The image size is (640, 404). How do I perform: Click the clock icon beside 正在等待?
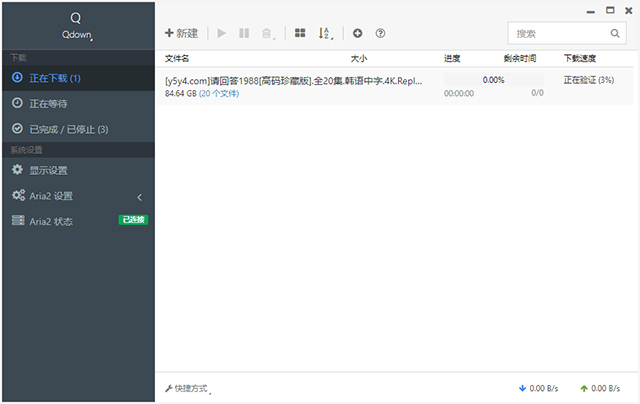click(17, 103)
